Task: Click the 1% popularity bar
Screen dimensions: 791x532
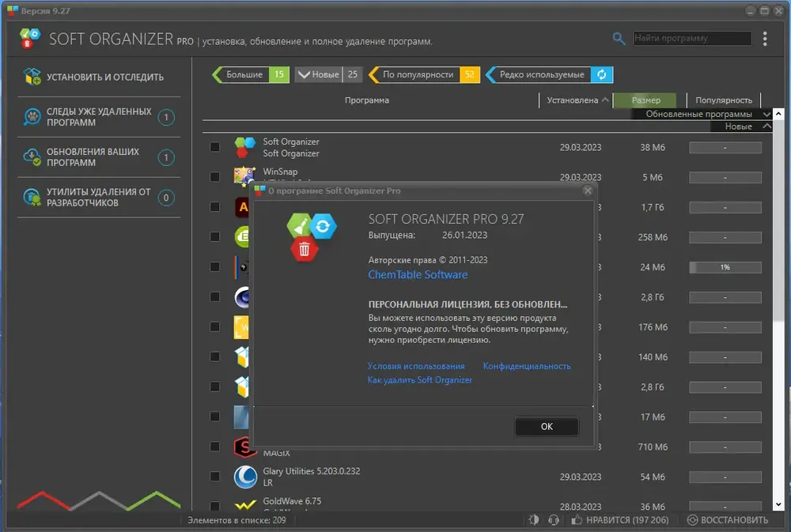Action: [x=725, y=267]
